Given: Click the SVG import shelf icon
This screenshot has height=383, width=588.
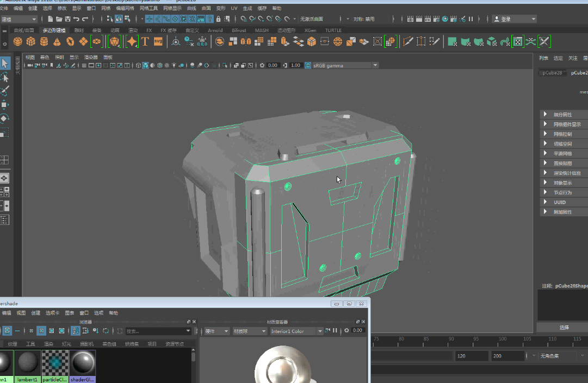Looking at the screenshot, I should tap(158, 41).
